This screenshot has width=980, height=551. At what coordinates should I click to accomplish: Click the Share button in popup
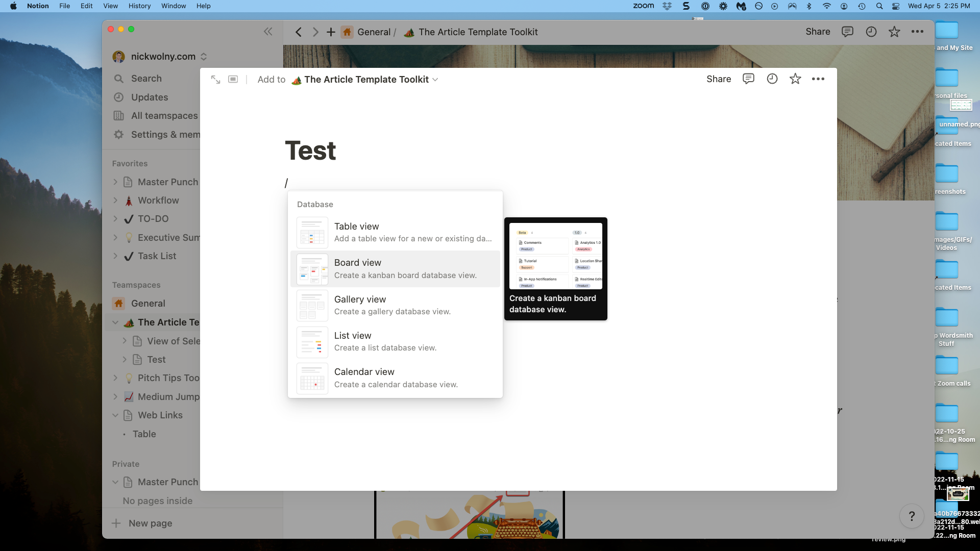tap(718, 79)
